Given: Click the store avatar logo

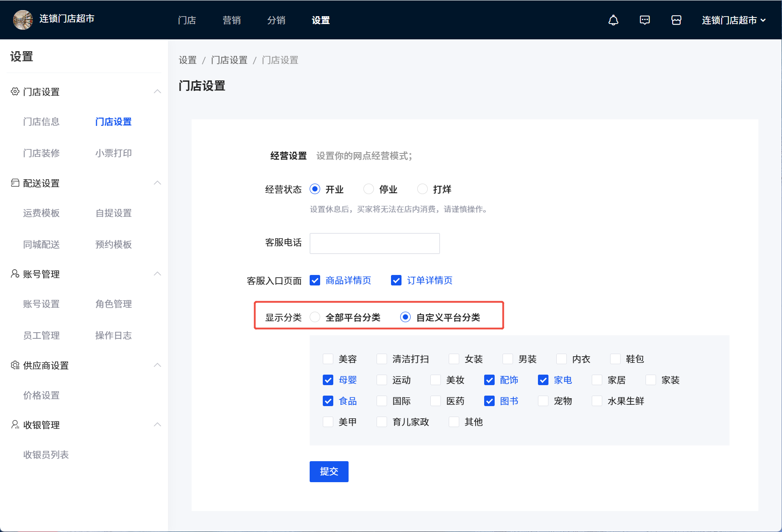Looking at the screenshot, I should point(23,20).
